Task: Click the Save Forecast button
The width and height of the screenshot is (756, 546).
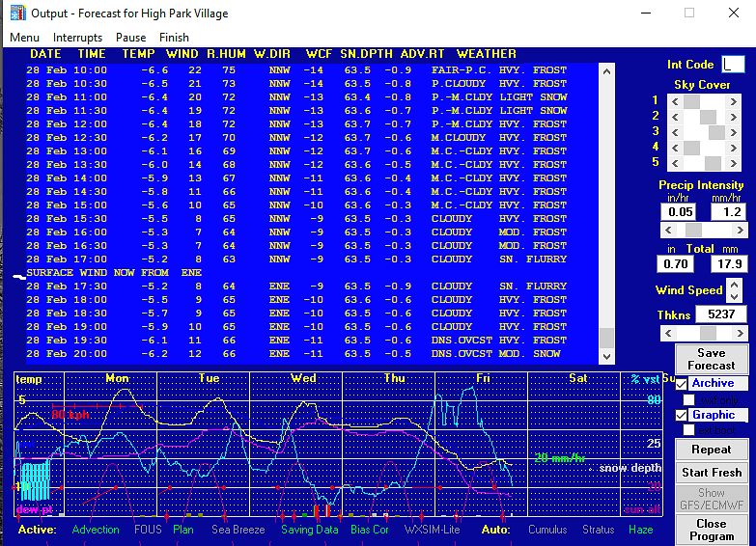Action: coord(712,359)
